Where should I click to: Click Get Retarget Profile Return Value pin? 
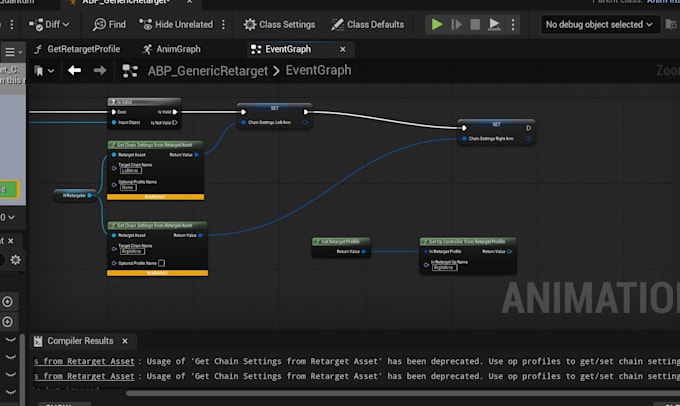tap(363, 251)
